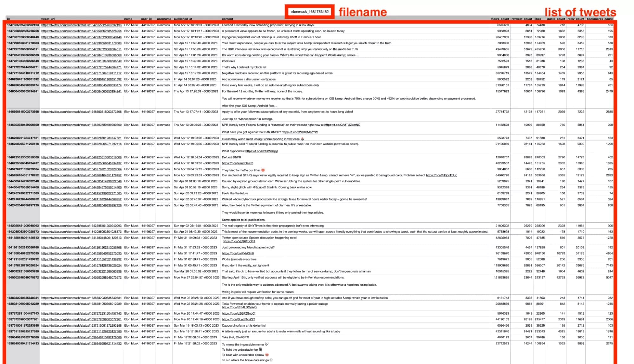Click the views_count column header
The image size is (634, 364).
[x=500, y=19]
